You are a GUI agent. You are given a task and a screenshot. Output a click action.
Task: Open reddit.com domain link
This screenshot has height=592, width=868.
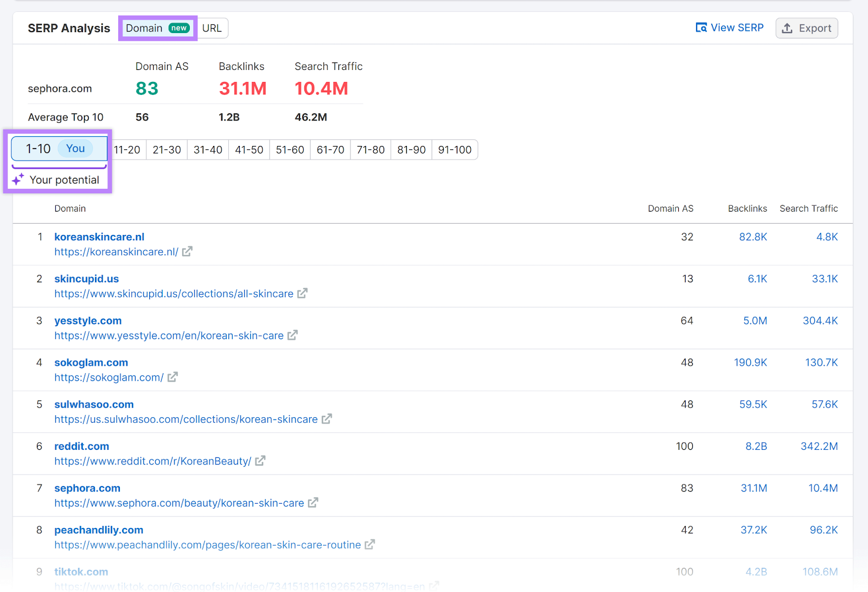tap(81, 446)
